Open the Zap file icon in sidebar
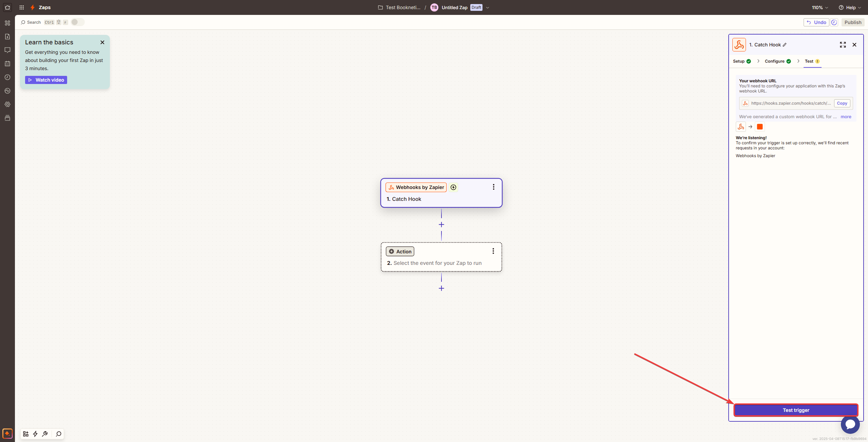Screen dimensions: 868x442 pos(7,37)
